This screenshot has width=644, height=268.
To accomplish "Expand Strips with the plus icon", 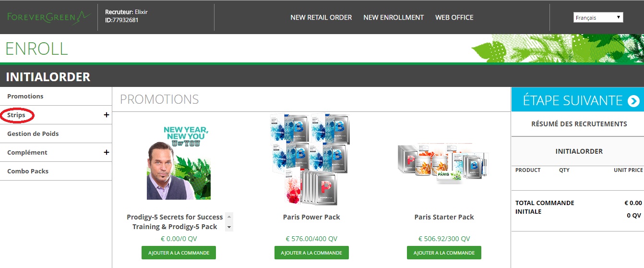I will 107,115.
